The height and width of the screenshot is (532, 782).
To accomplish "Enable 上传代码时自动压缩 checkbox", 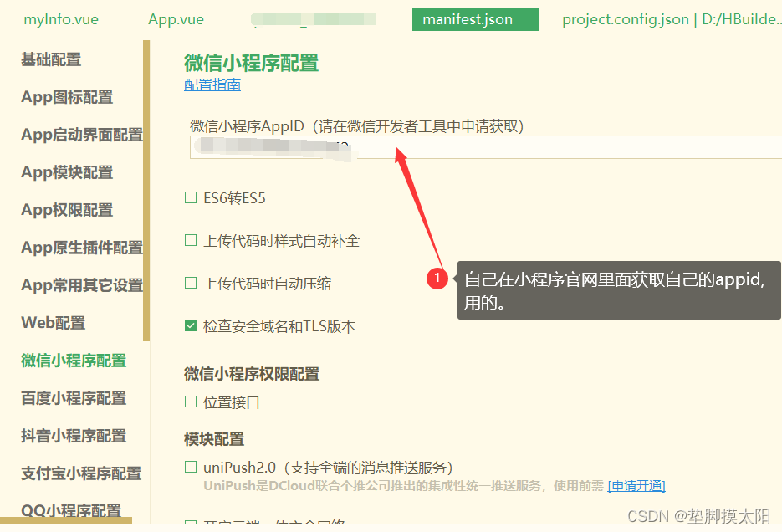I will [191, 284].
